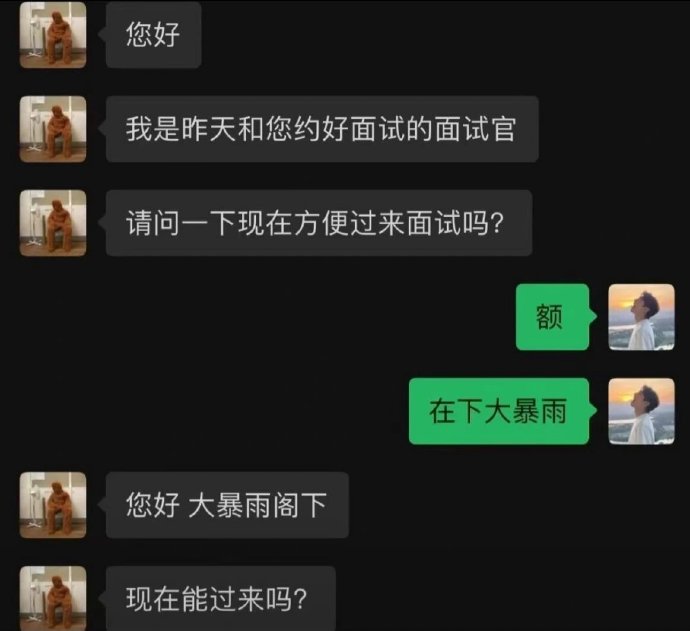Image resolution: width=690 pixels, height=631 pixels.
Task: Tap the sunset avatar beside 额 message
Action: tap(641, 317)
